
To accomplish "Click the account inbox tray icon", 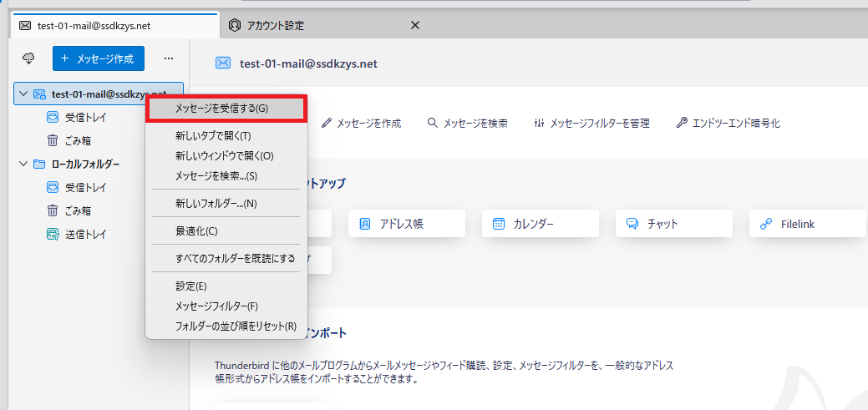I will point(52,118).
